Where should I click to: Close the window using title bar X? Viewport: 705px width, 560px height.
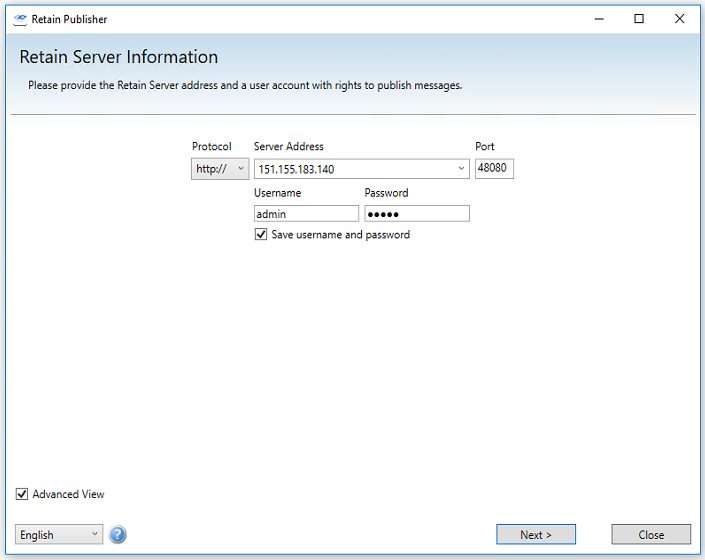pyautogui.click(x=680, y=19)
